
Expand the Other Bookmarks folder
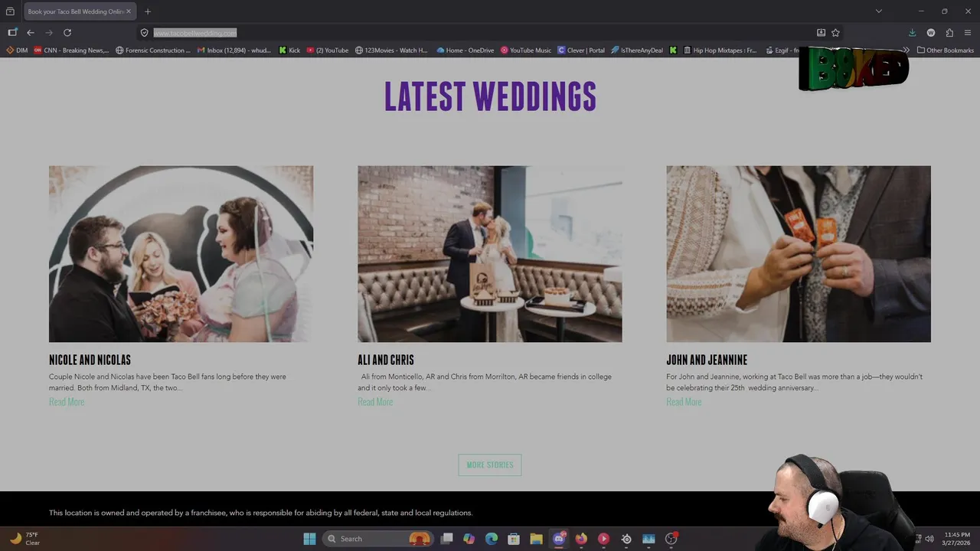point(945,51)
